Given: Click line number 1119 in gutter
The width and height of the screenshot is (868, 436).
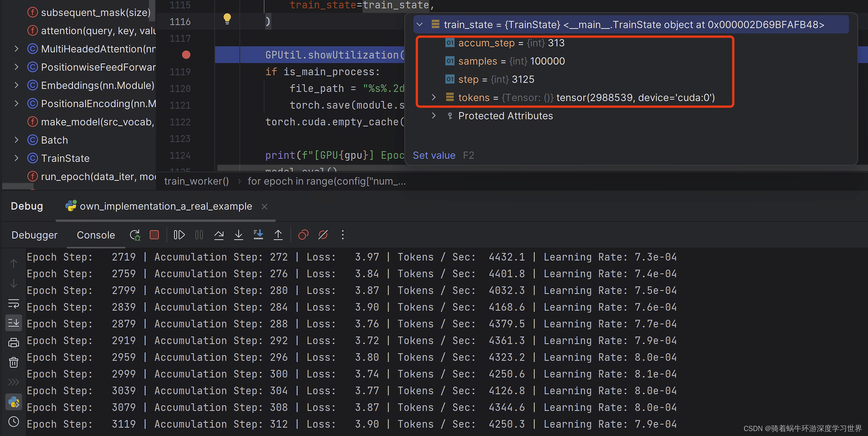Looking at the screenshot, I should click(x=180, y=72).
